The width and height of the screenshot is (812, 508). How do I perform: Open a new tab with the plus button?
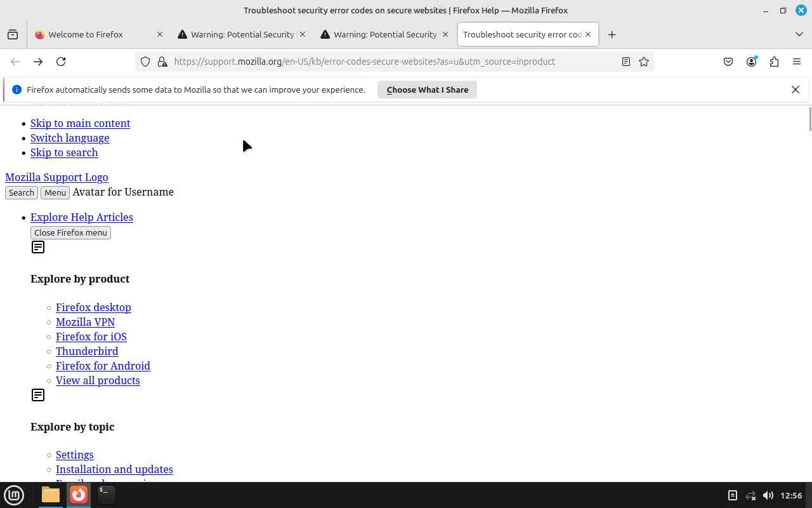(x=612, y=34)
